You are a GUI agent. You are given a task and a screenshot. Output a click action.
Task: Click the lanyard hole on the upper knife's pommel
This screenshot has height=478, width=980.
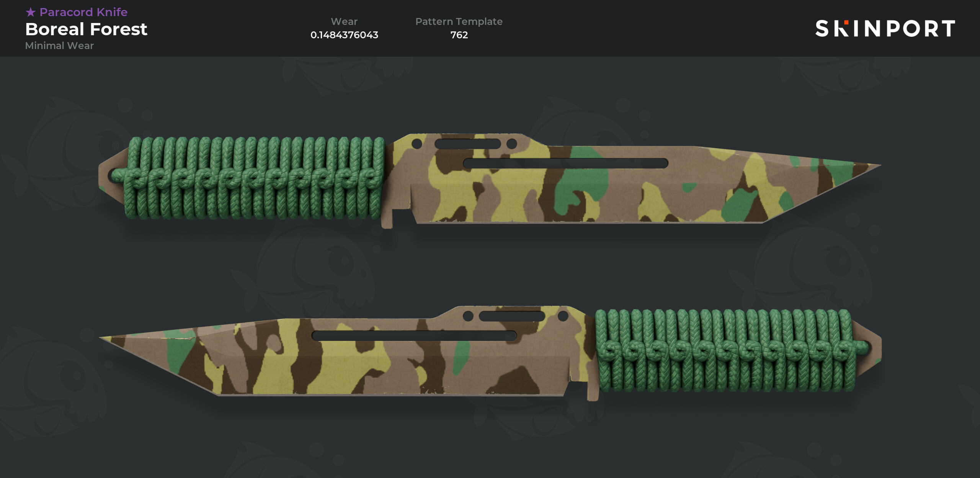pyautogui.click(x=114, y=175)
